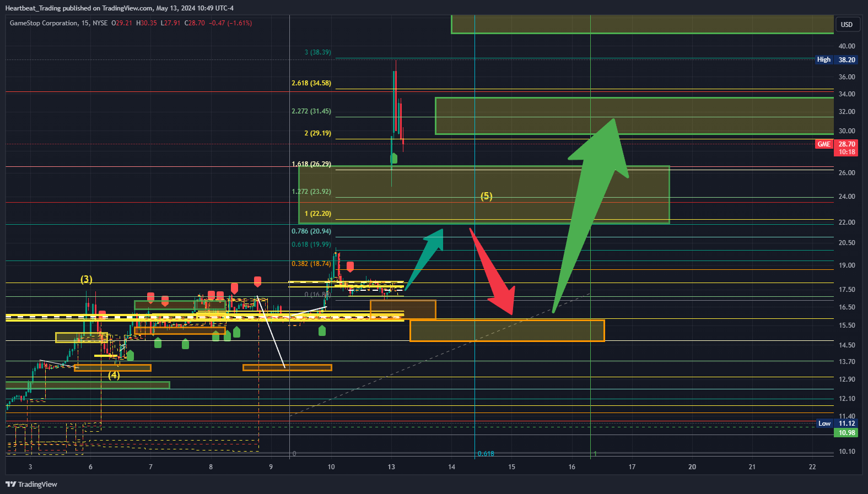The image size is (868, 494).
Task: Click 32.00 on the price scale
Action: click(x=847, y=112)
